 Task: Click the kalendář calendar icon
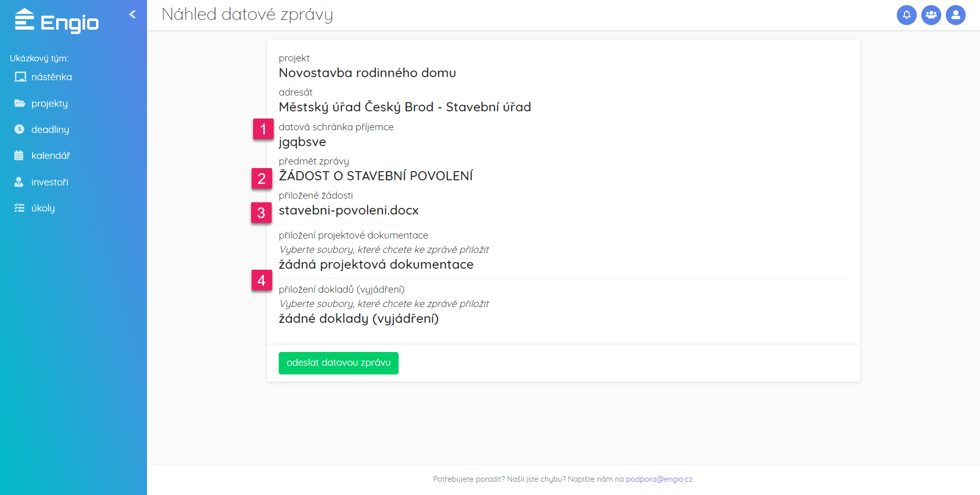click(19, 155)
